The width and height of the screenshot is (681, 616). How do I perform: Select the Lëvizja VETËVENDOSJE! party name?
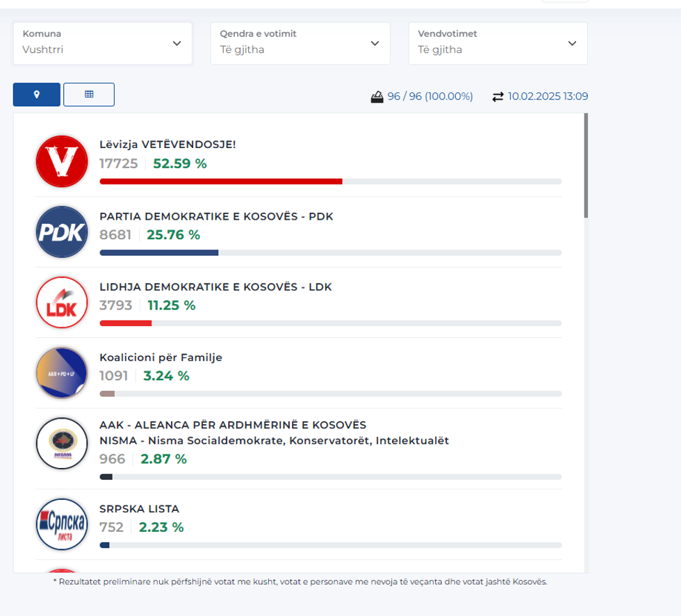click(167, 145)
